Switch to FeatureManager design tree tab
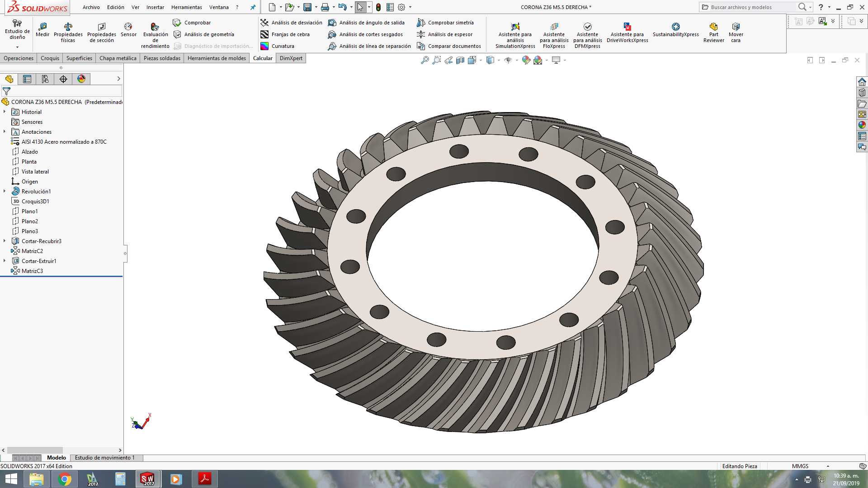868x488 pixels. click(x=9, y=79)
